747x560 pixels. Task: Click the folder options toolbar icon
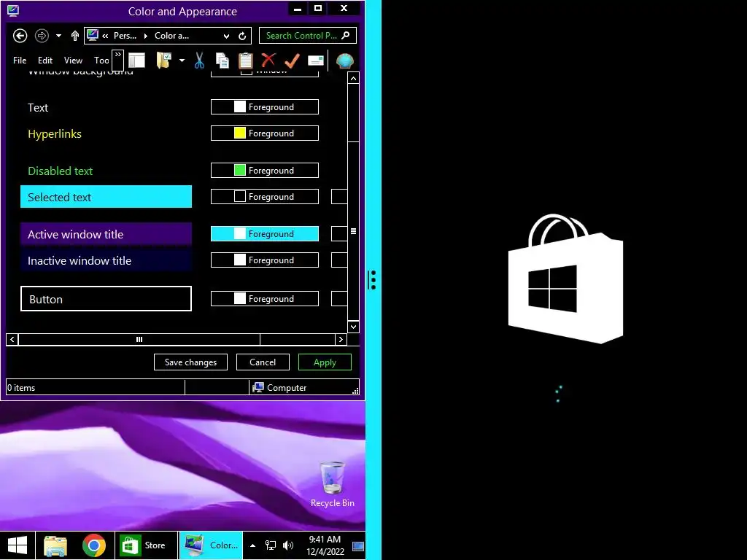tap(163, 61)
